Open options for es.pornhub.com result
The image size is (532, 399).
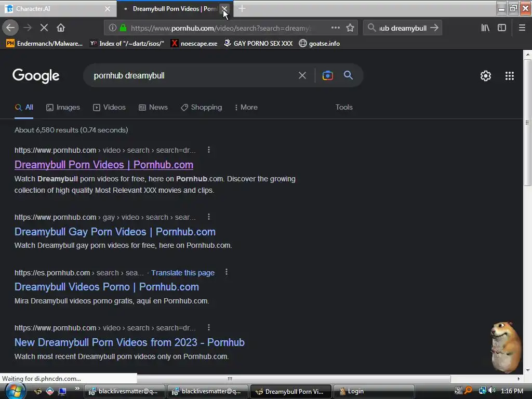click(227, 272)
